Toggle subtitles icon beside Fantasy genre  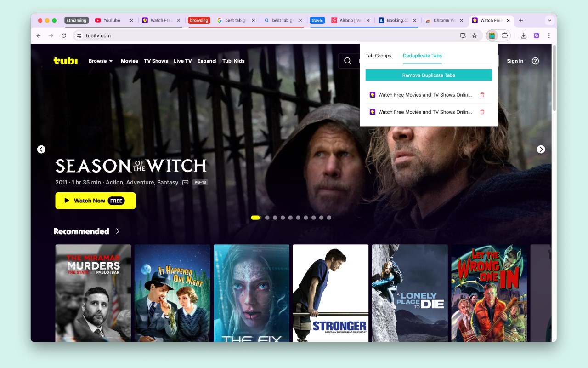(186, 182)
